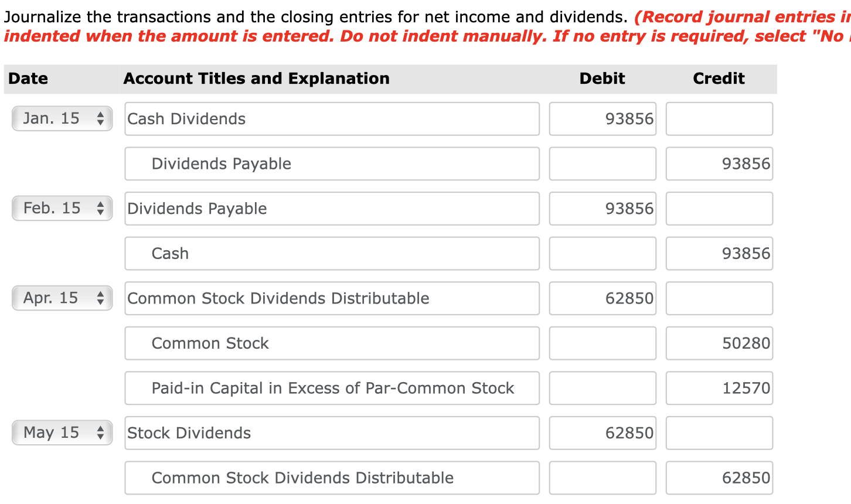Select the Dividends Payable field for Feb. 15
The height and width of the screenshot is (504, 851).
(331, 209)
